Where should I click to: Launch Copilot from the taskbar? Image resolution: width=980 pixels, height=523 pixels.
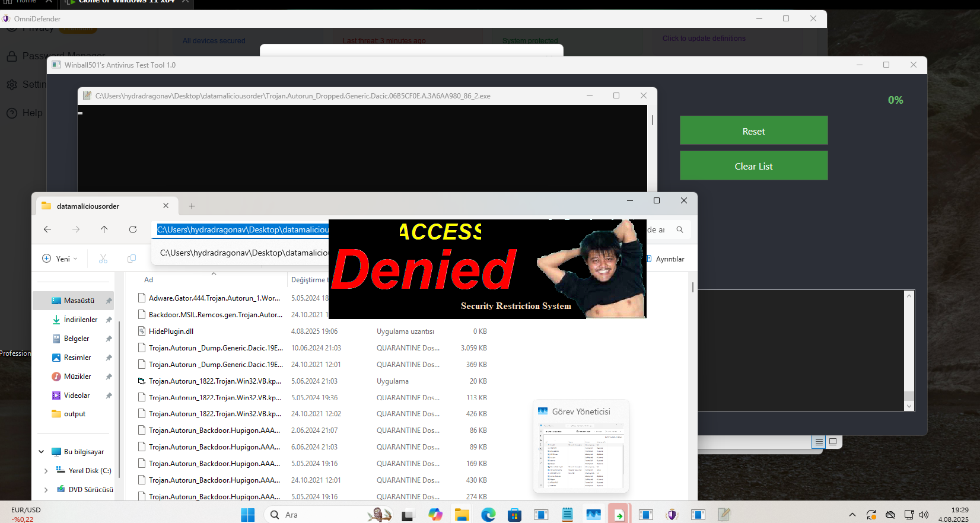click(435, 515)
